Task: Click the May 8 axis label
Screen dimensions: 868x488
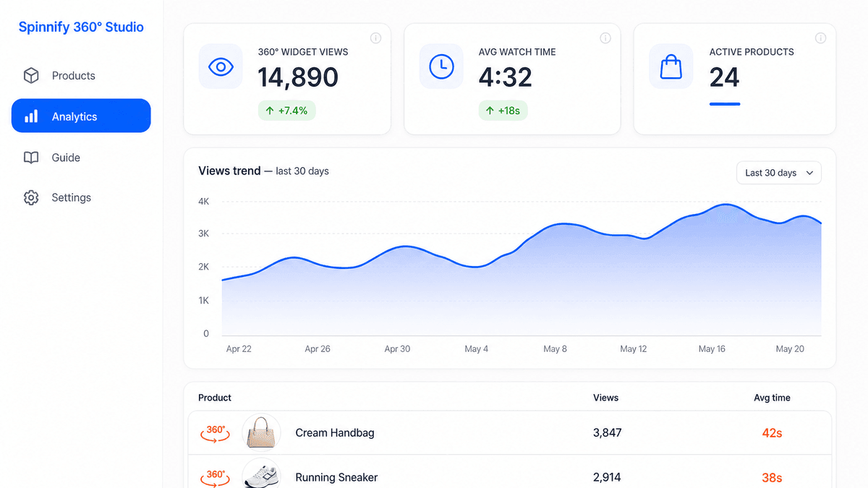Action: [555, 349]
